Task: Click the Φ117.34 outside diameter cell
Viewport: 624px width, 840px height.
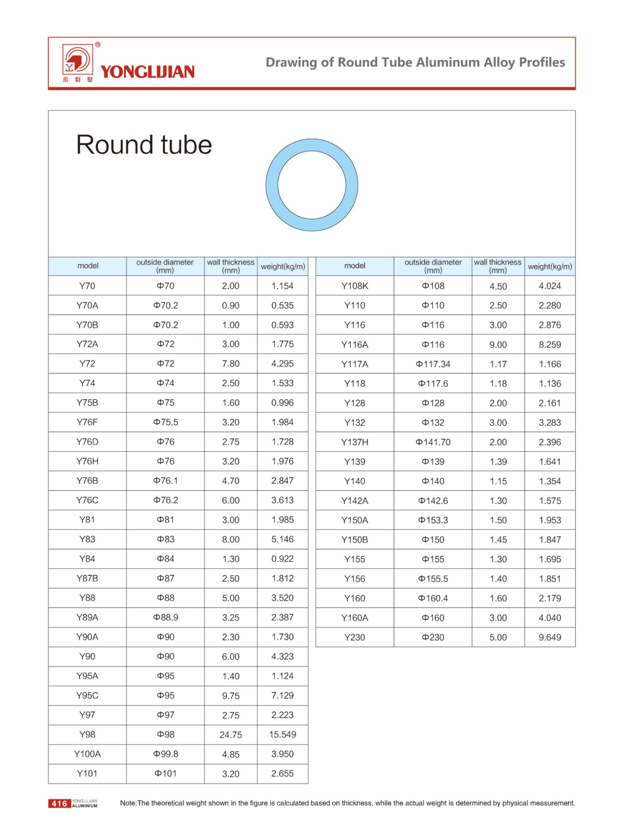Action: click(x=433, y=364)
